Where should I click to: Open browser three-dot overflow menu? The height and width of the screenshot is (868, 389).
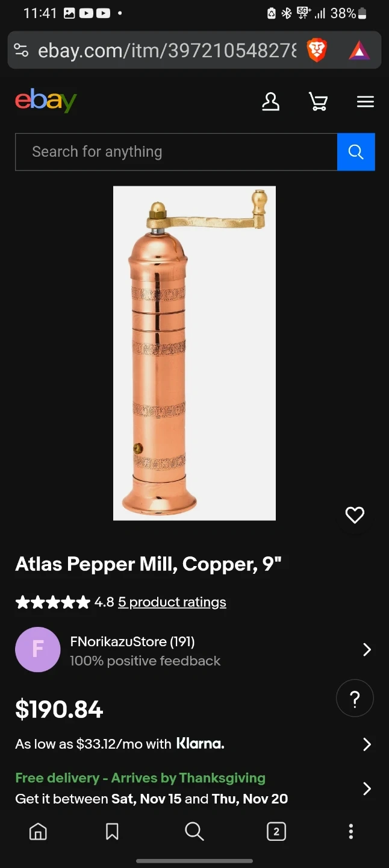(351, 832)
